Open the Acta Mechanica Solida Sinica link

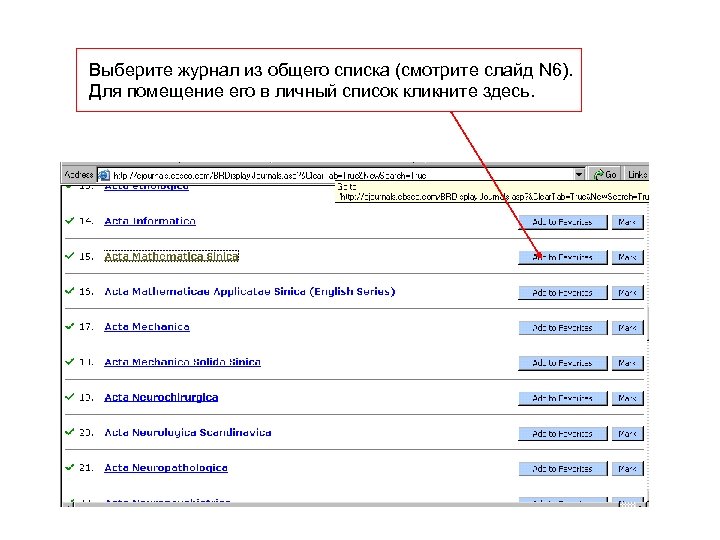coord(182,362)
